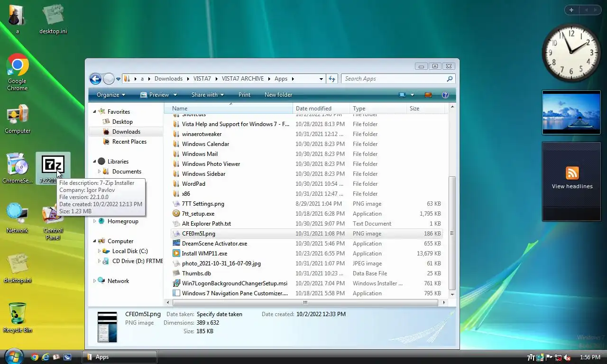This screenshot has height=364, width=607.
Task: Sort by Date modified column
Action: [x=321, y=109]
